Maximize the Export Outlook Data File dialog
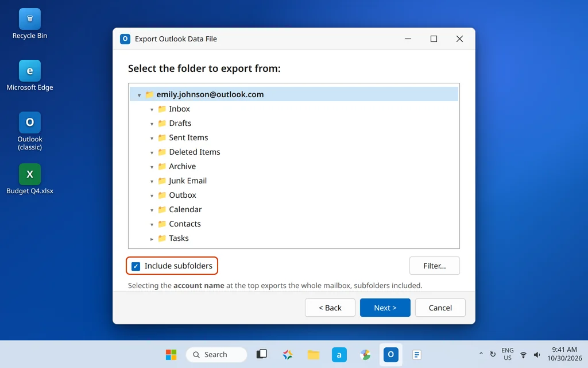This screenshot has height=368, width=588. (434, 39)
